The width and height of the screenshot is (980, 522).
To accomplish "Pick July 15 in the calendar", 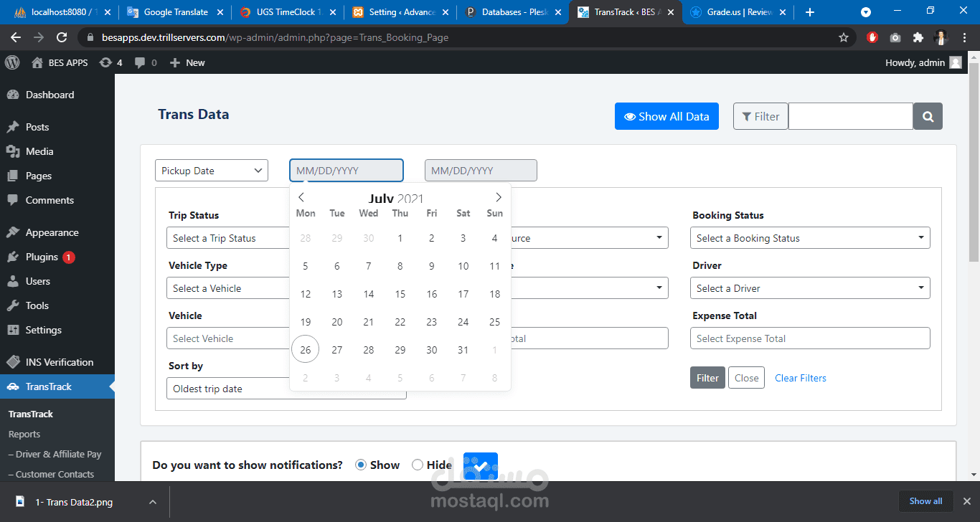I will [x=400, y=294].
